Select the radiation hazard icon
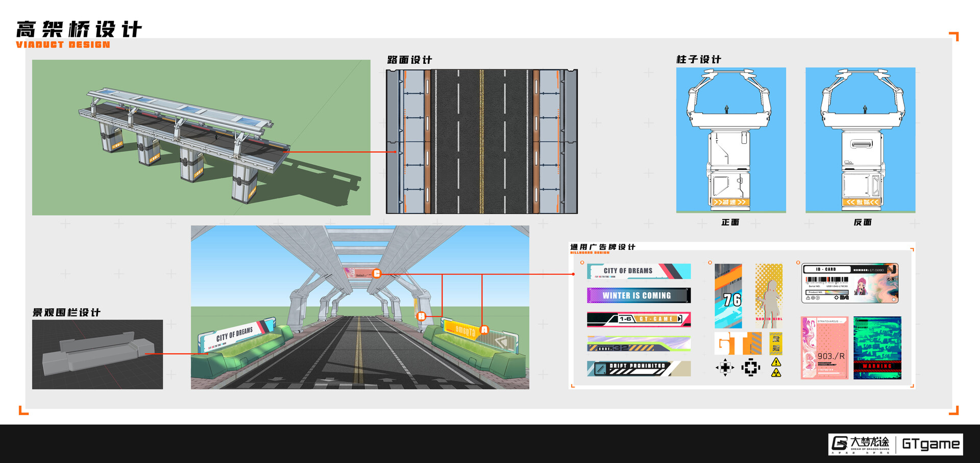This screenshot has height=463, width=980. pyautogui.click(x=776, y=374)
